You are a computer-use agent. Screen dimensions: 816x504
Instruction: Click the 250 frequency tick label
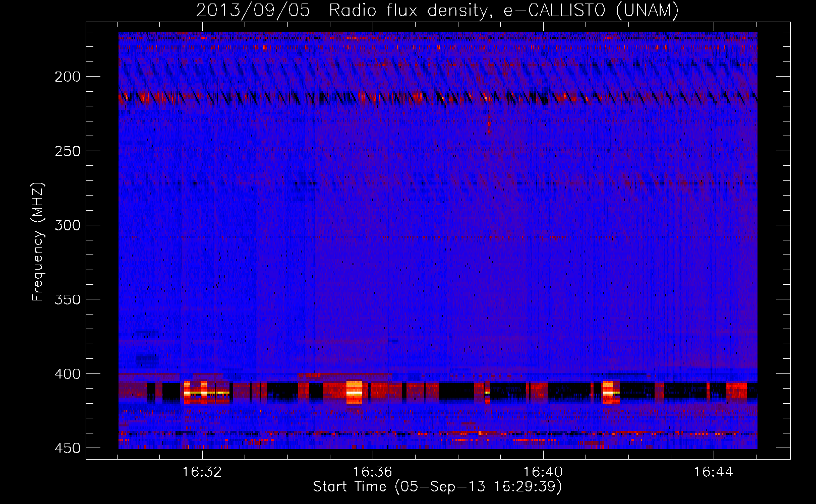tap(68, 151)
